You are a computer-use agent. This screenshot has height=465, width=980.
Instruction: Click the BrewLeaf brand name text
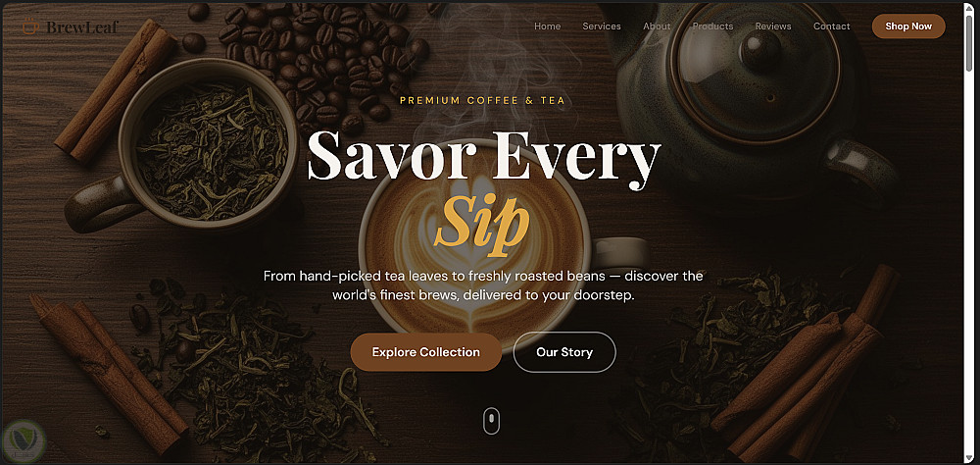[82, 26]
